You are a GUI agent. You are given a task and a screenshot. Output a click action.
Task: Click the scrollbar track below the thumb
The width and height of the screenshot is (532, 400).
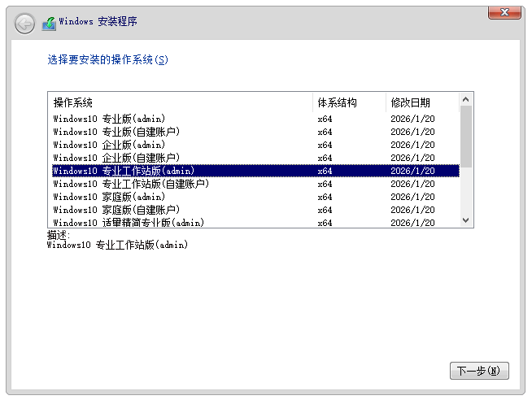(x=466, y=191)
